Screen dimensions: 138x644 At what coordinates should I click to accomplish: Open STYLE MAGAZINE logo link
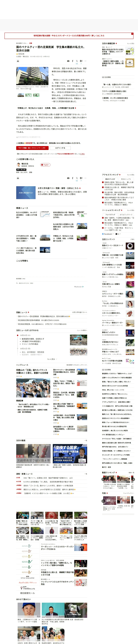pos(28,577)
